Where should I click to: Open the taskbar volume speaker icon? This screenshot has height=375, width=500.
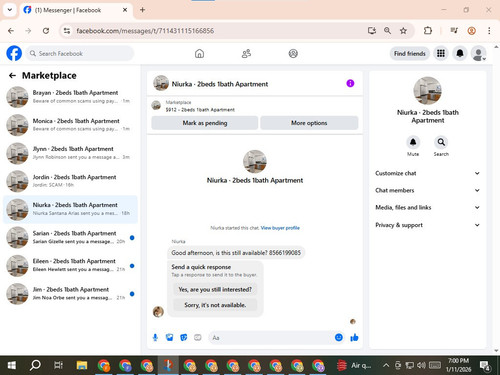[421, 365]
